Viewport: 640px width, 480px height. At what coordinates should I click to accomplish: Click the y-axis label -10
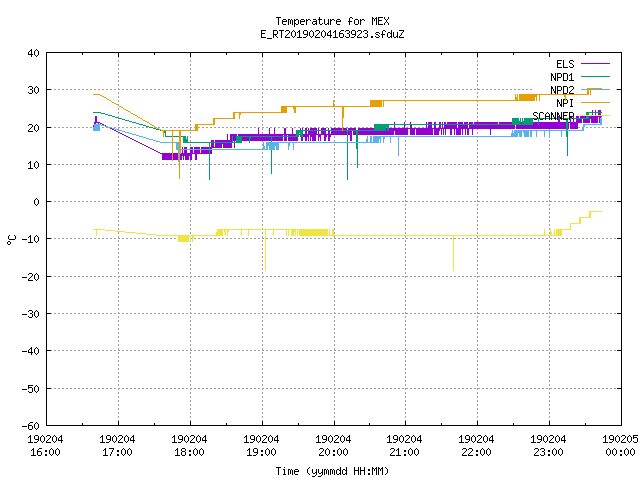31,239
